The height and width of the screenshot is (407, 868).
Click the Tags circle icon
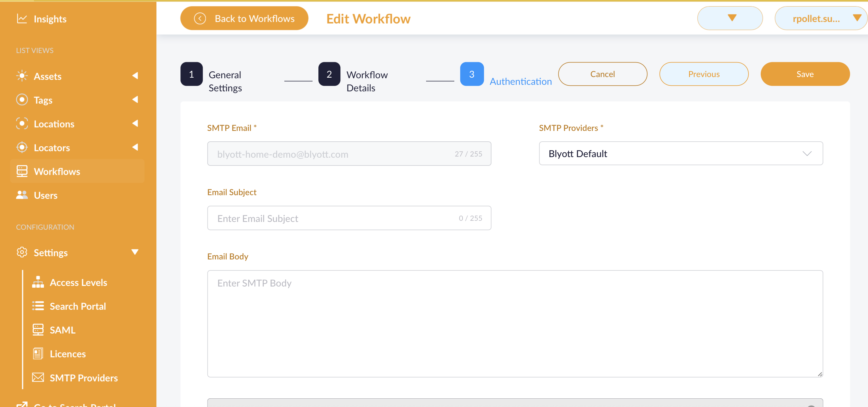(x=22, y=100)
